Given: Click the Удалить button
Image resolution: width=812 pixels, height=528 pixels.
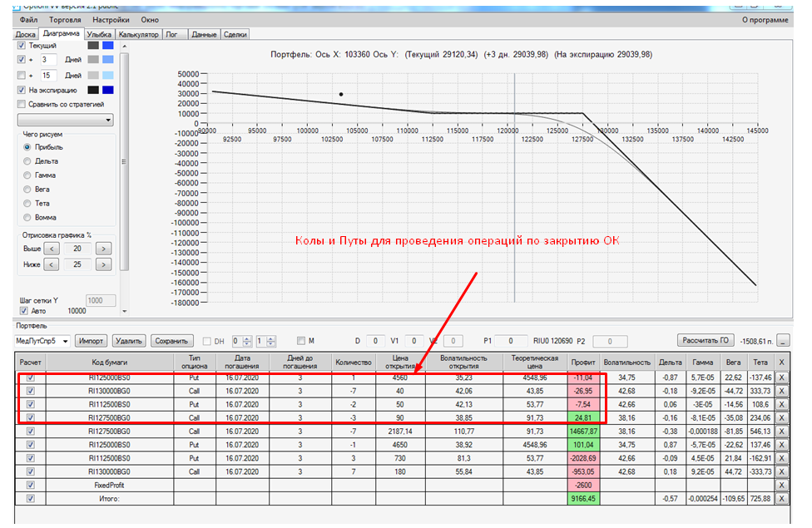Looking at the screenshot, I should tap(128, 341).
